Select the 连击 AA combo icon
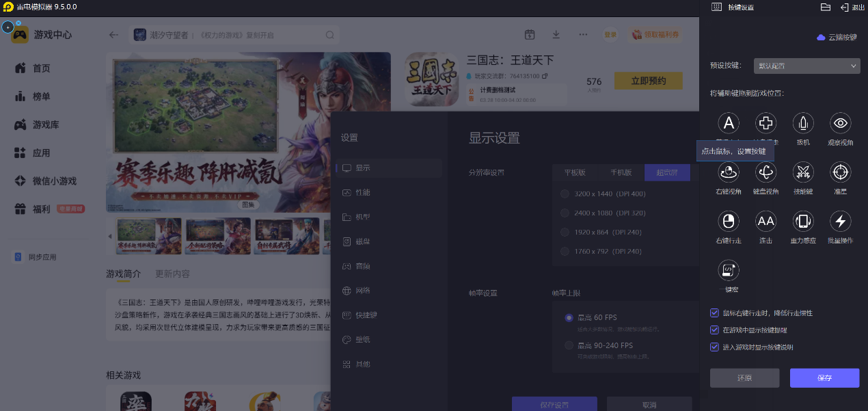The width and height of the screenshot is (868, 411). [x=765, y=222]
